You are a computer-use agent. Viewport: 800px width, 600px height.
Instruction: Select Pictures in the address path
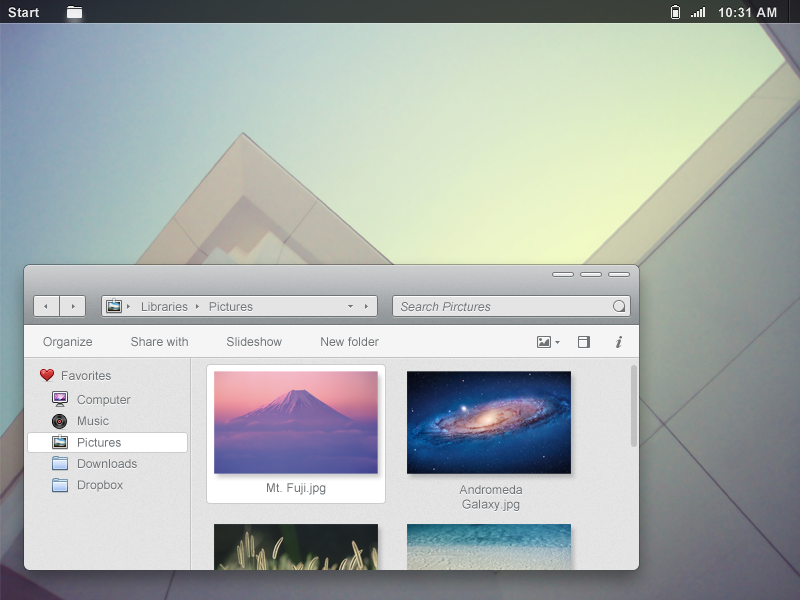[x=231, y=306]
